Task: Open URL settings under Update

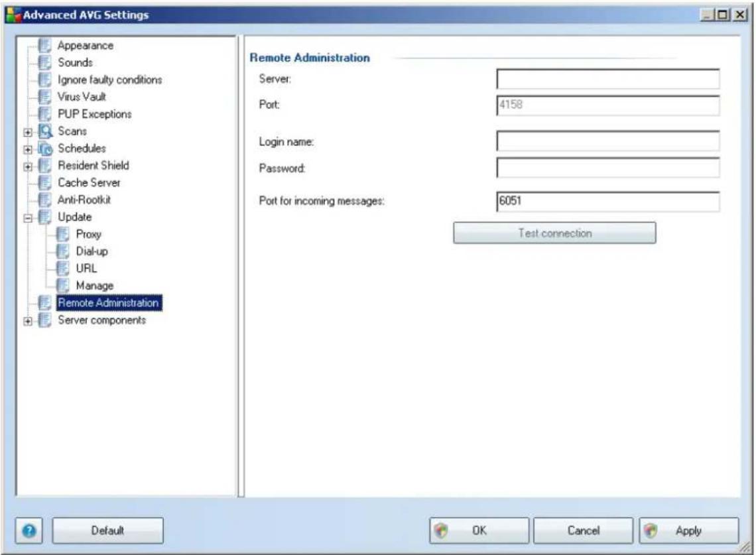Action: [x=86, y=269]
